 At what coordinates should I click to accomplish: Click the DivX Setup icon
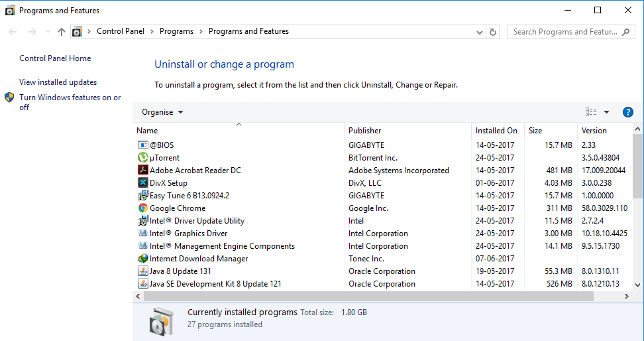pos(142,182)
